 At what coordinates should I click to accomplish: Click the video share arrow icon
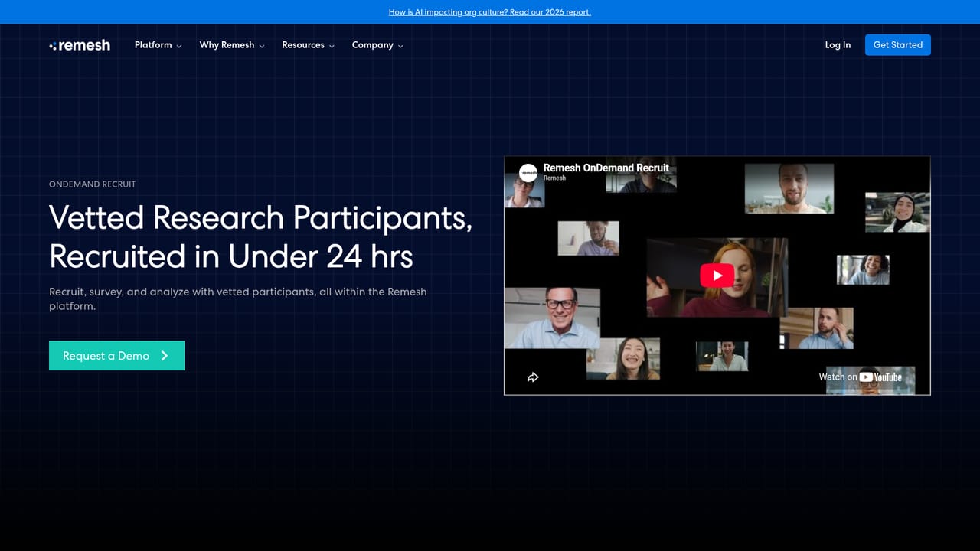[x=534, y=377]
